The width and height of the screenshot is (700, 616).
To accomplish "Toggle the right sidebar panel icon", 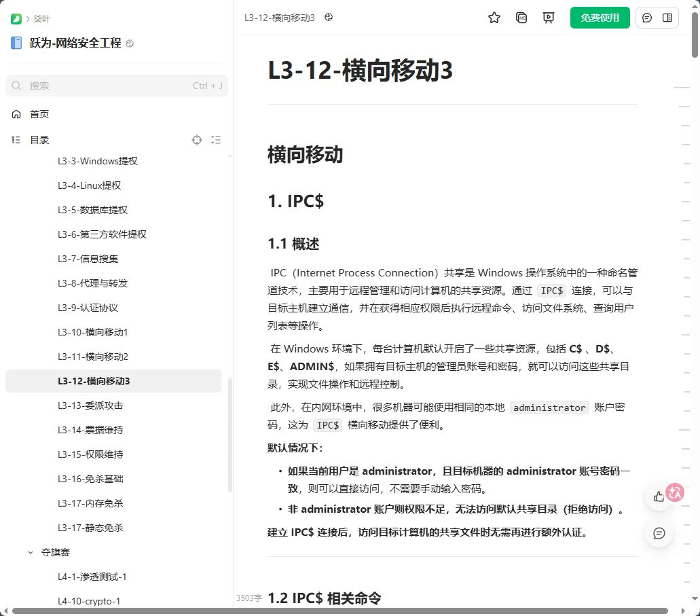I will [x=667, y=18].
